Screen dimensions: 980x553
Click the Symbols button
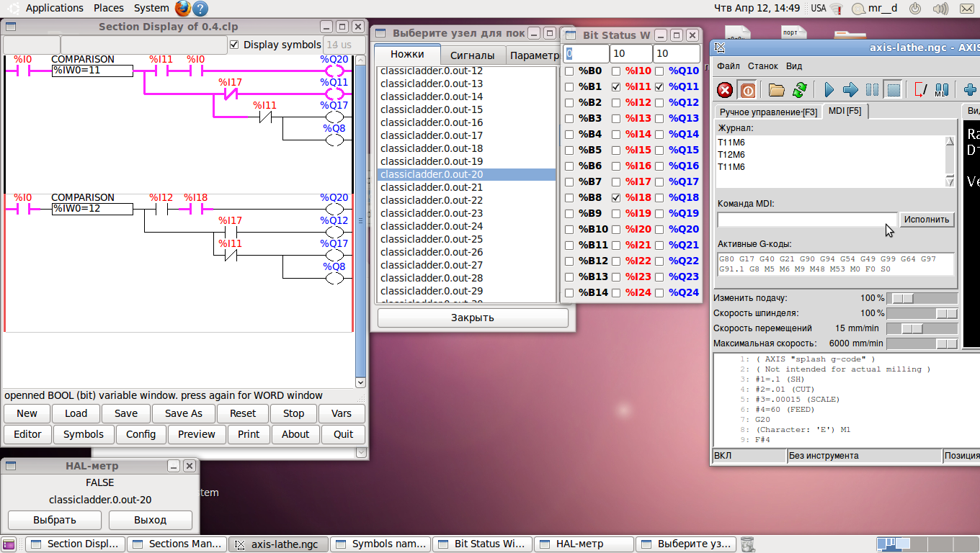[84, 434]
